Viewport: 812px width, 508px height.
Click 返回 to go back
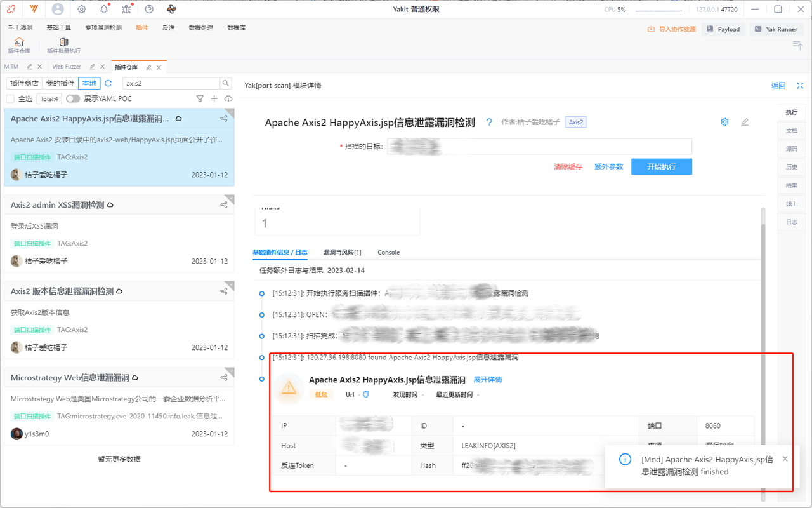pos(778,86)
